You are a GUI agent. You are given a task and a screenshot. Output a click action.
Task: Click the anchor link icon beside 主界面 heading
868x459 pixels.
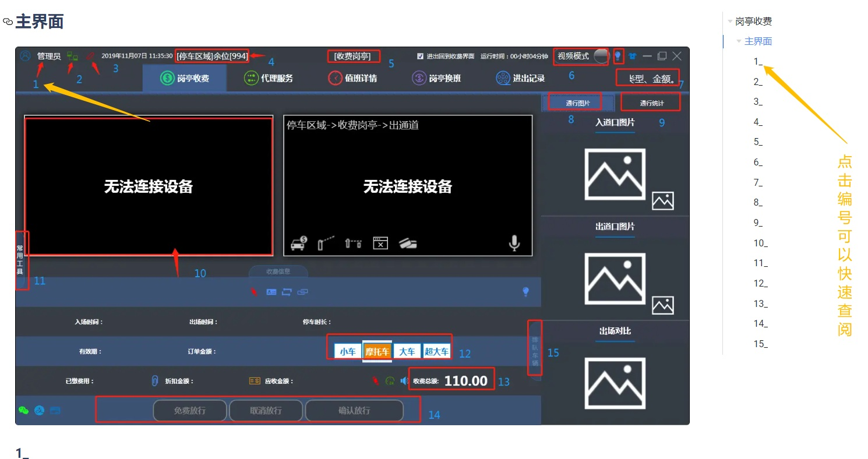8,22
